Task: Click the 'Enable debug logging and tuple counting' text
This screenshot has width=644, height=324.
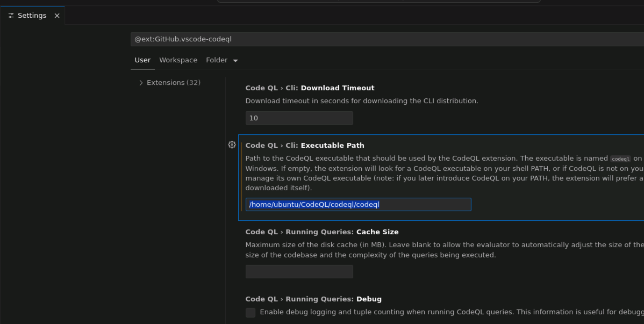Action: pyautogui.click(x=452, y=312)
